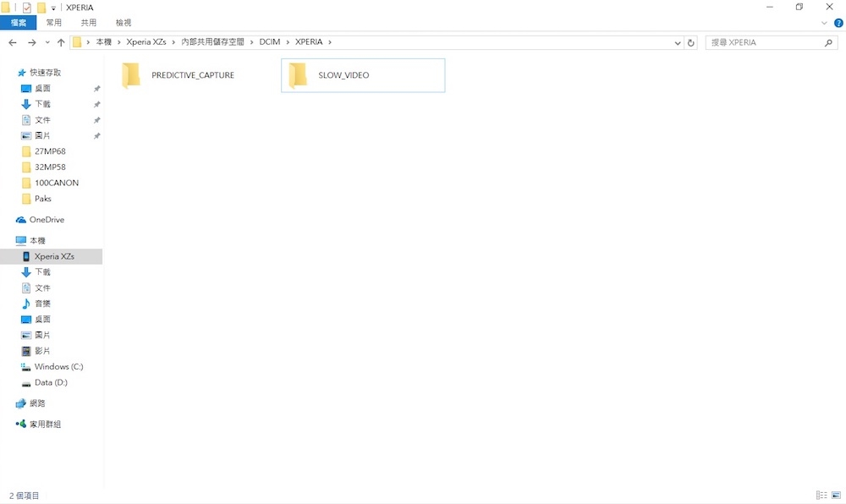Open the help question mark icon

[x=838, y=23]
